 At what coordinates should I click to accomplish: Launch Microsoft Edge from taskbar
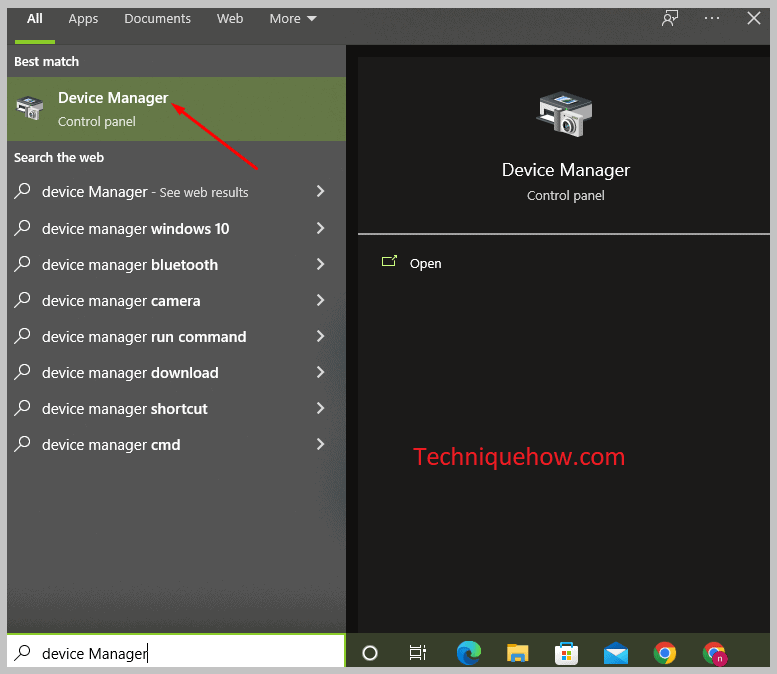(x=468, y=653)
